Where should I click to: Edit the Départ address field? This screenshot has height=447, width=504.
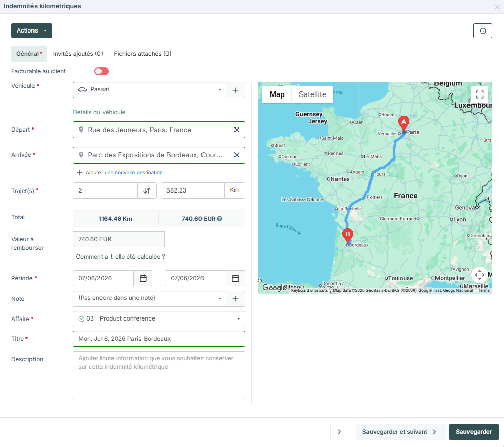pyautogui.click(x=159, y=130)
